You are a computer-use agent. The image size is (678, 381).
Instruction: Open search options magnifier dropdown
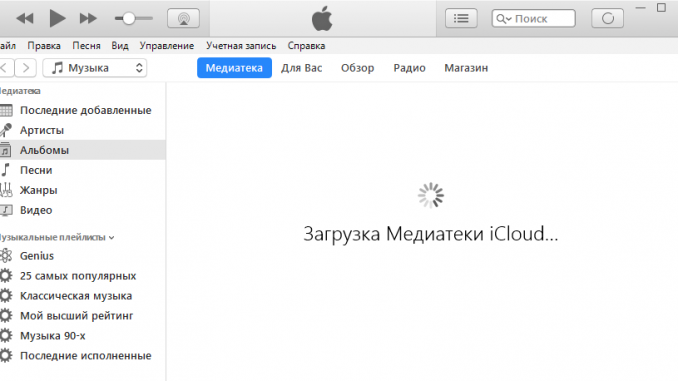[x=503, y=19]
